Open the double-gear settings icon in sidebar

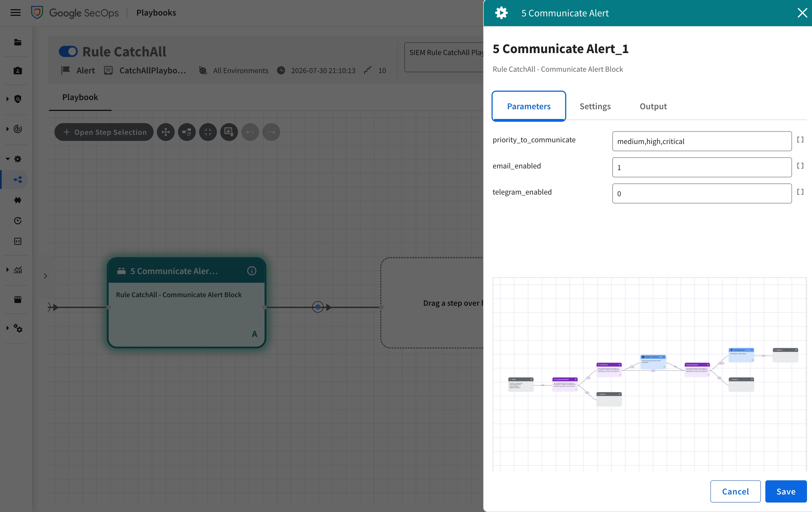point(18,328)
